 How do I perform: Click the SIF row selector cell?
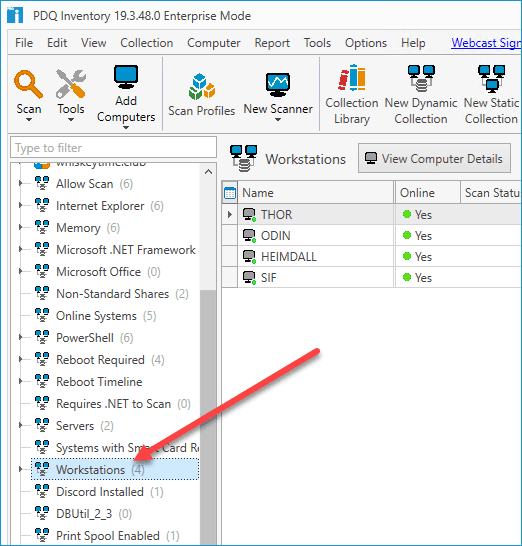click(230, 278)
